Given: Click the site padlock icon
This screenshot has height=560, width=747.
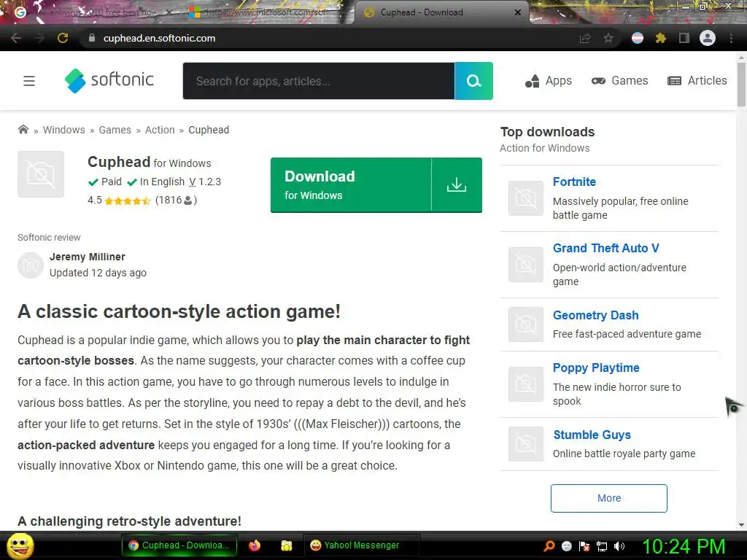Looking at the screenshot, I should pyautogui.click(x=92, y=38).
